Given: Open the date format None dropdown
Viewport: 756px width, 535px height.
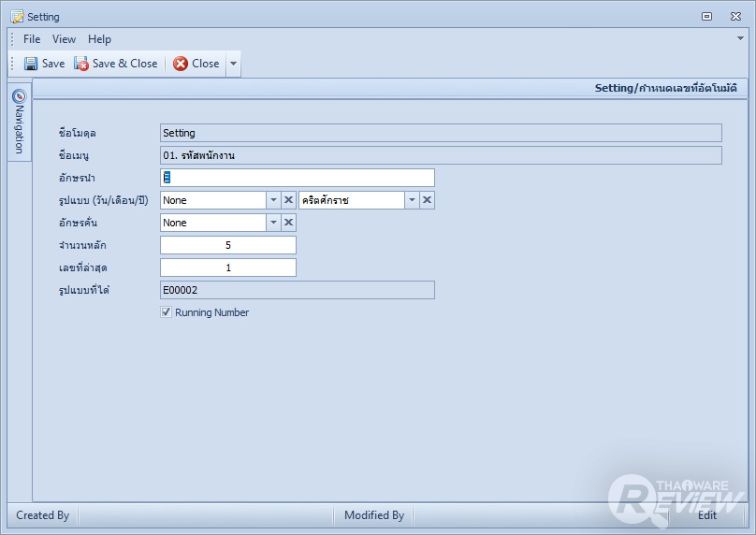Looking at the screenshot, I should [x=273, y=200].
